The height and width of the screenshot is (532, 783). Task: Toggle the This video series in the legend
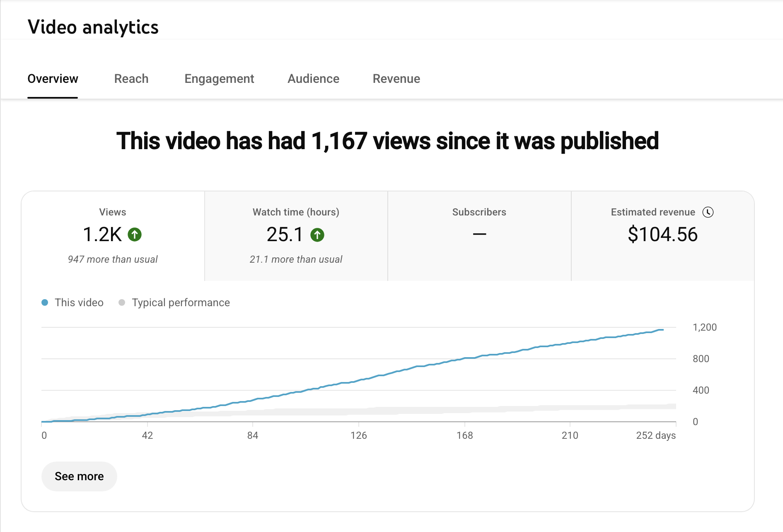click(x=73, y=302)
